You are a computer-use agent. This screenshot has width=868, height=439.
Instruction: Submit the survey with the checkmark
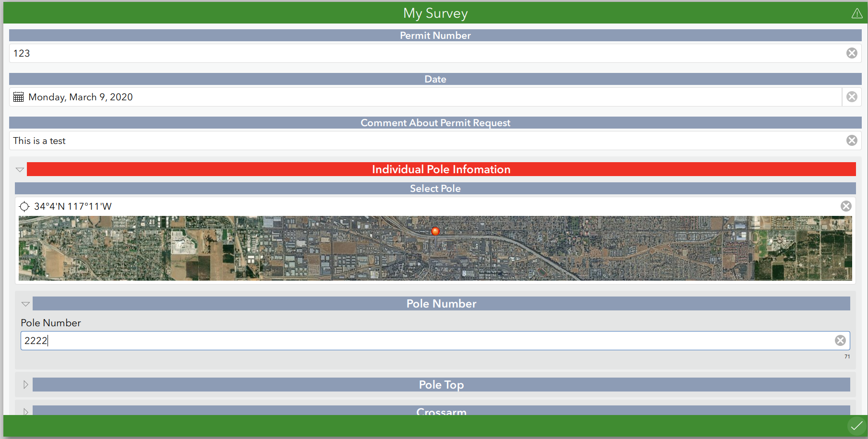tap(856, 426)
